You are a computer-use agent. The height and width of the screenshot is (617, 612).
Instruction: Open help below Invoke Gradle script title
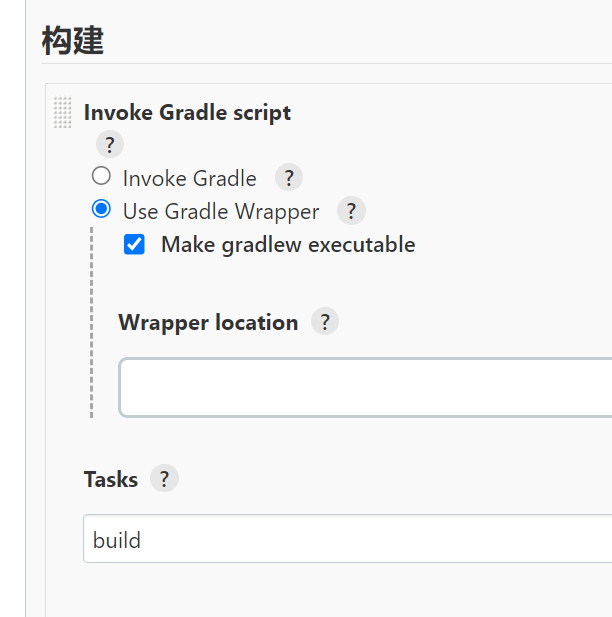(x=110, y=145)
